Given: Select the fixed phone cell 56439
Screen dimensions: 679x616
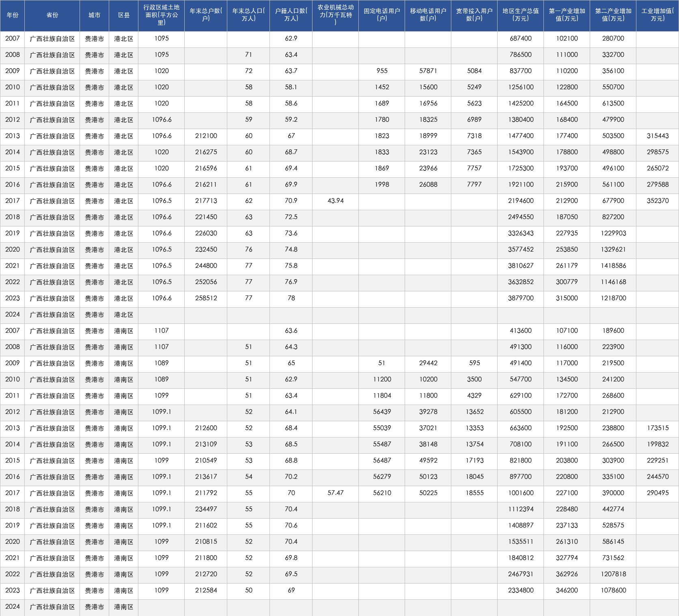Looking at the screenshot, I should coord(382,412).
